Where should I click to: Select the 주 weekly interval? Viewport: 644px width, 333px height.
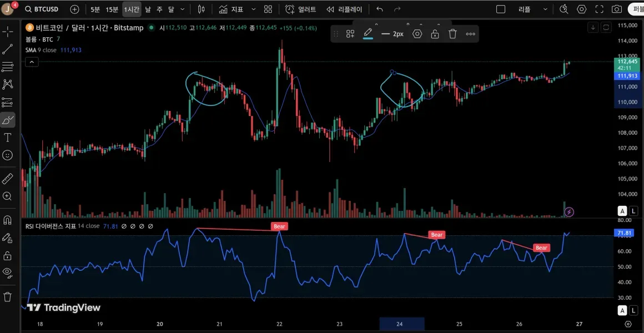pos(159,9)
